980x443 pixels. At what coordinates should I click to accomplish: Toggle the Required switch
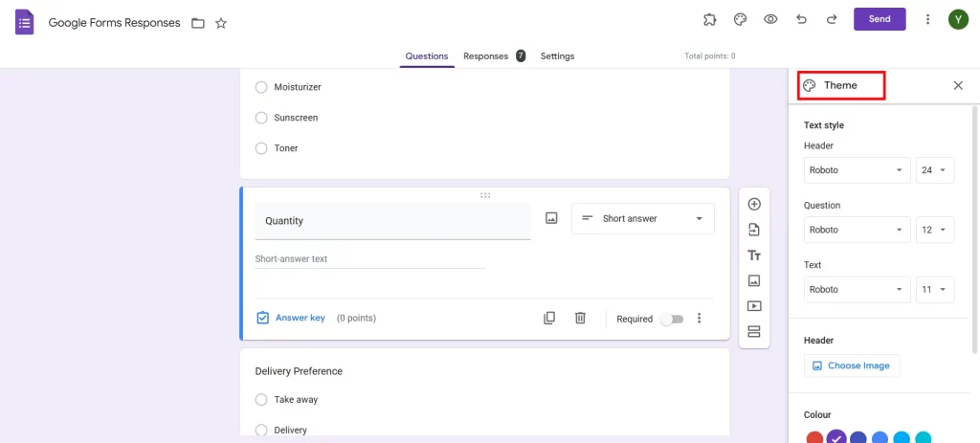pyautogui.click(x=673, y=320)
